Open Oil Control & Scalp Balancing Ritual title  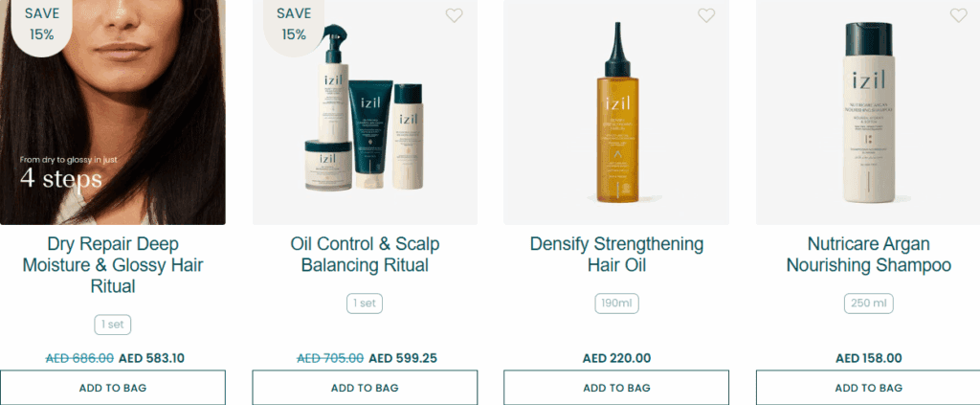[365, 255]
